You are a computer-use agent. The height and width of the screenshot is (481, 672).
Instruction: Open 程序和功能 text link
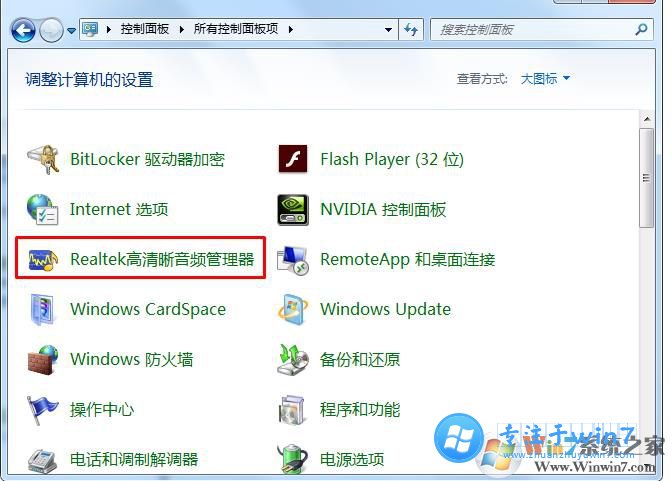(x=360, y=410)
